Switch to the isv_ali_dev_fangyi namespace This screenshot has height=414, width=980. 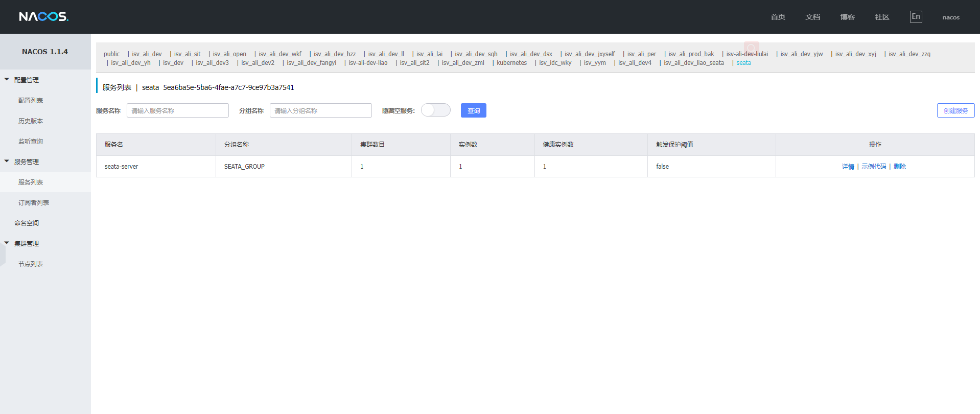point(312,63)
